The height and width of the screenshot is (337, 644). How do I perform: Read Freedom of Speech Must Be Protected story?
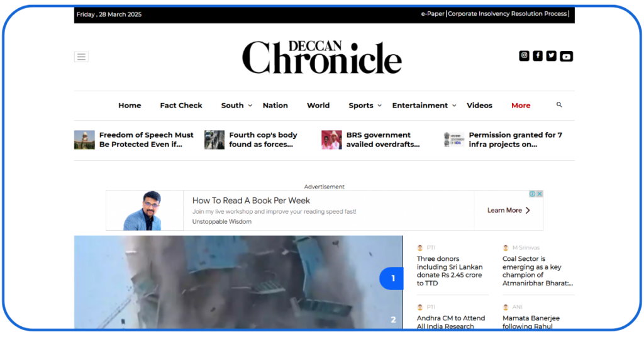point(146,140)
